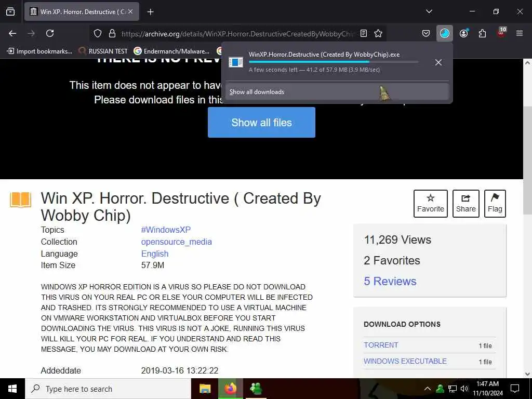532x399 pixels.
Task: Open the red extension badge showing 10
Action: tap(501, 32)
